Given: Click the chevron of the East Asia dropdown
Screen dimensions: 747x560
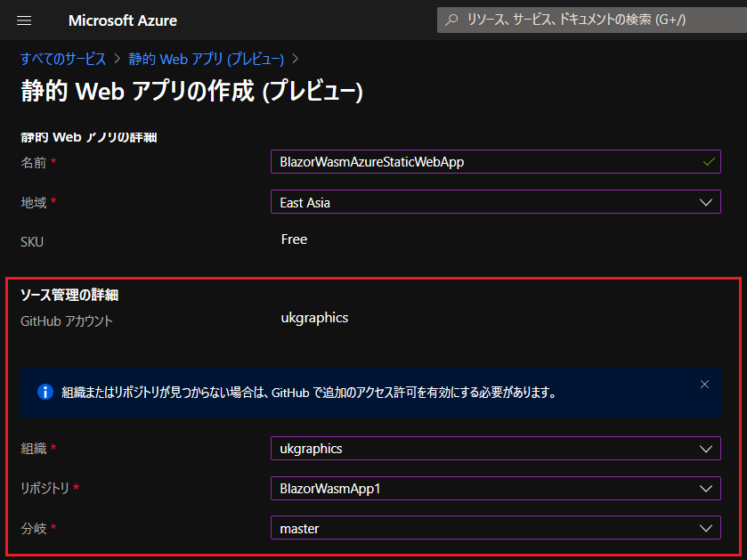Looking at the screenshot, I should [x=705, y=202].
